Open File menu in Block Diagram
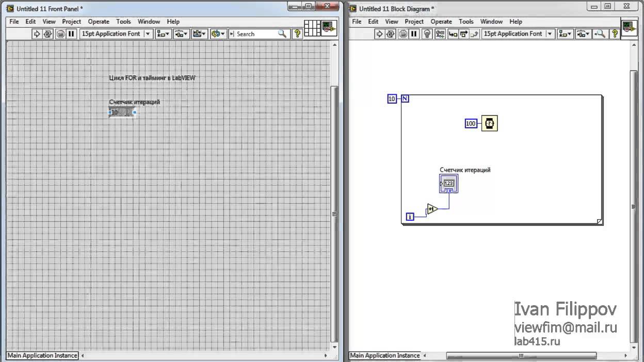Screen dimensions: 644x362 (357, 22)
